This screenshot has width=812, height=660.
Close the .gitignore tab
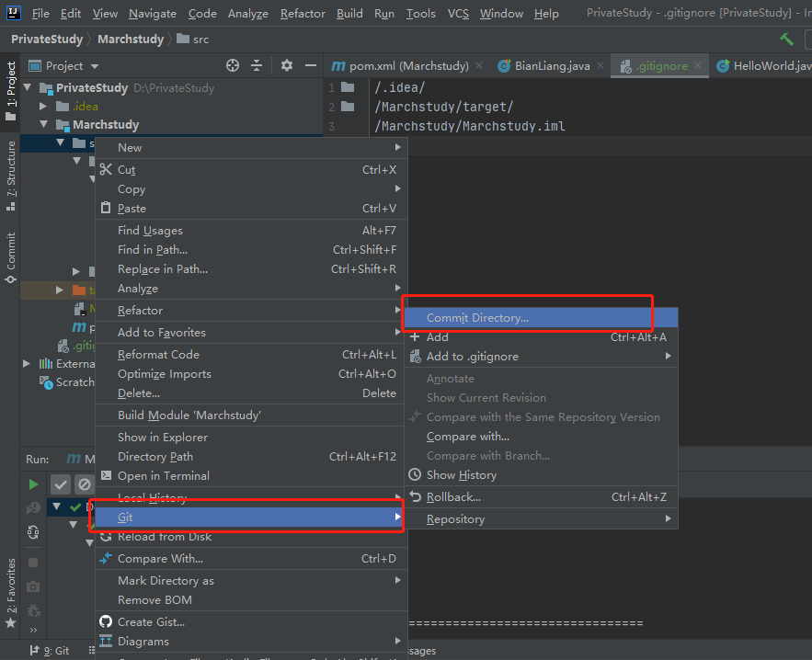click(x=698, y=65)
